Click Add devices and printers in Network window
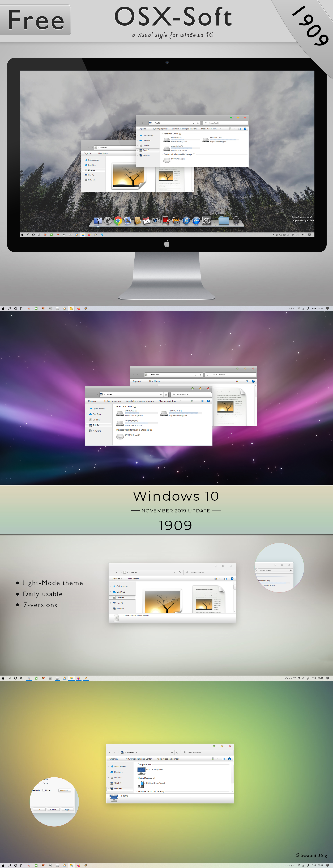Viewport: 333px width, 868px height. (x=168, y=759)
